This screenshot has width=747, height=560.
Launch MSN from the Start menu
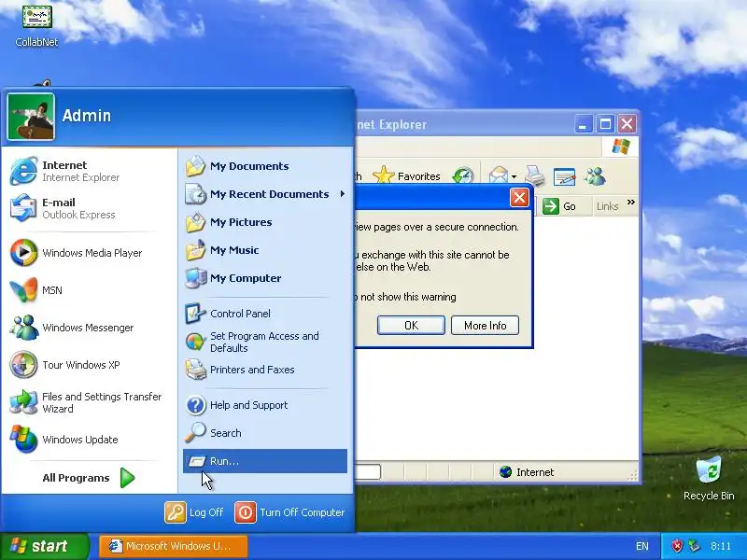coord(89,290)
